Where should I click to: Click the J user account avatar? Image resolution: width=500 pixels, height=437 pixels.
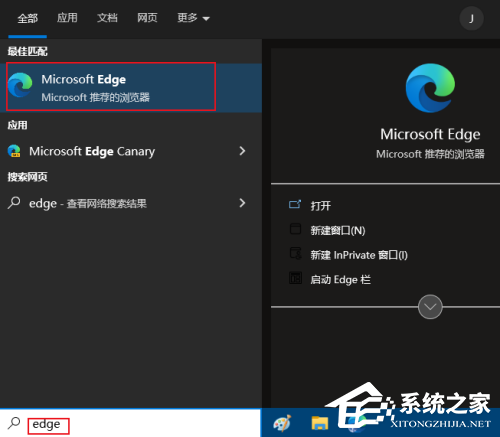click(471, 18)
